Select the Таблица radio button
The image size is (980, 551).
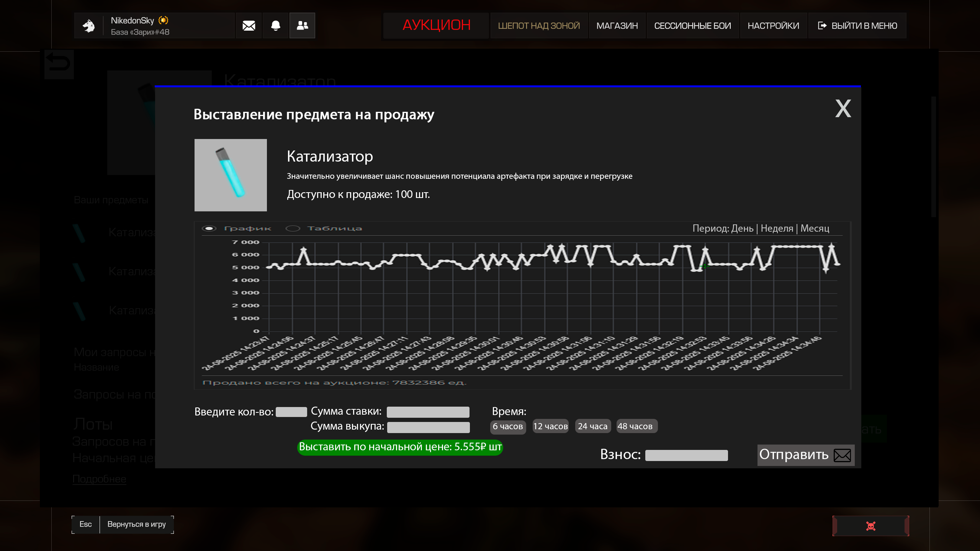click(x=293, y=229)
